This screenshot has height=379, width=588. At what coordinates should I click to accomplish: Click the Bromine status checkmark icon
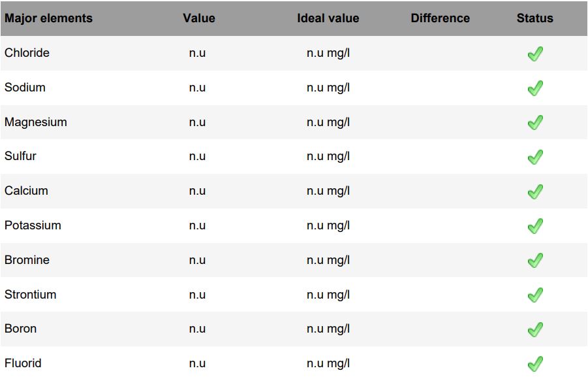tap(535, 261)
